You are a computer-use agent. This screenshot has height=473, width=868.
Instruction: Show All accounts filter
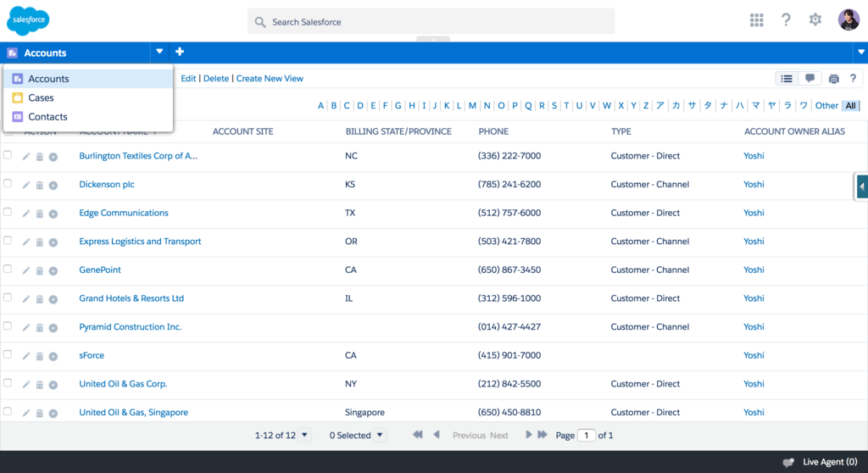[x=850, y=105]
